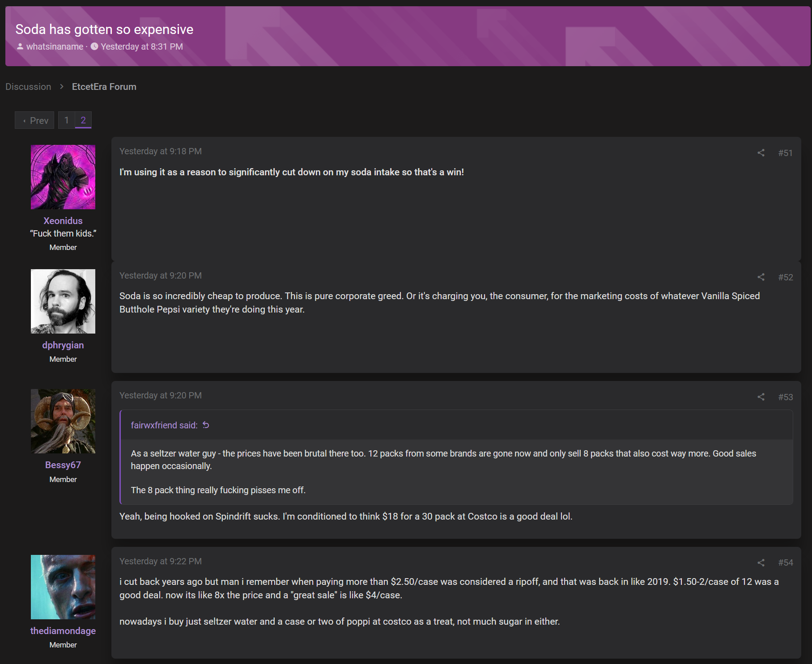Click Member label under Bessy67
The image size is (812, 664).
pyautogui.click(x=63, y=479)
